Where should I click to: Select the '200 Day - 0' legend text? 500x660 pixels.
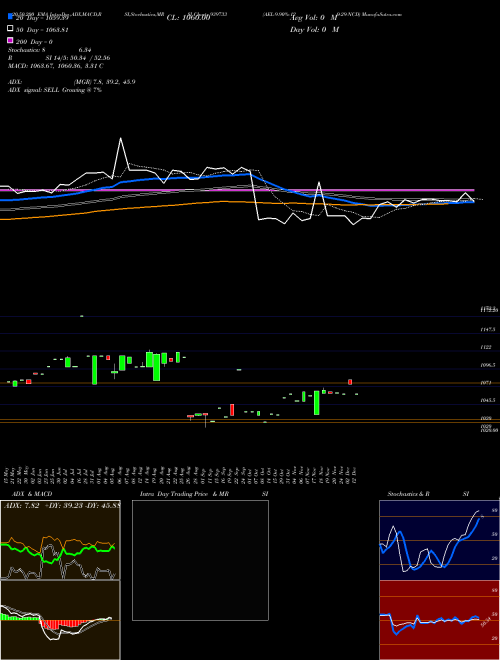point(35,42)
